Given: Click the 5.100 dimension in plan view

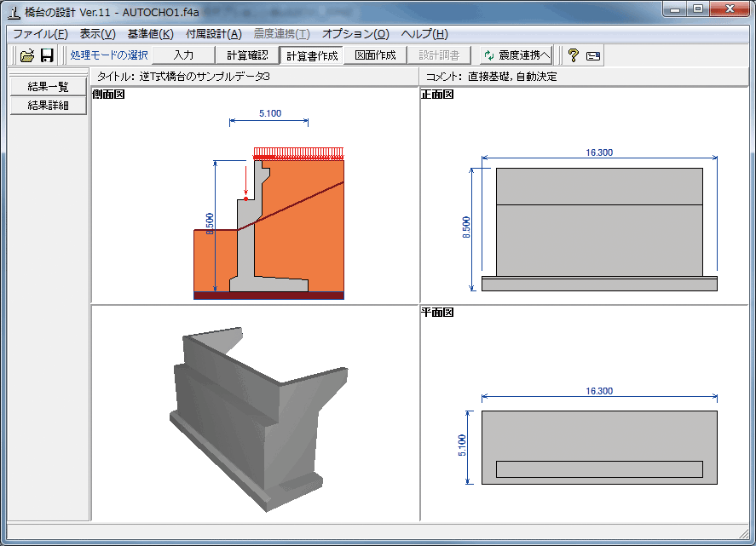Looking at the screenshot, I should point(462,445).
